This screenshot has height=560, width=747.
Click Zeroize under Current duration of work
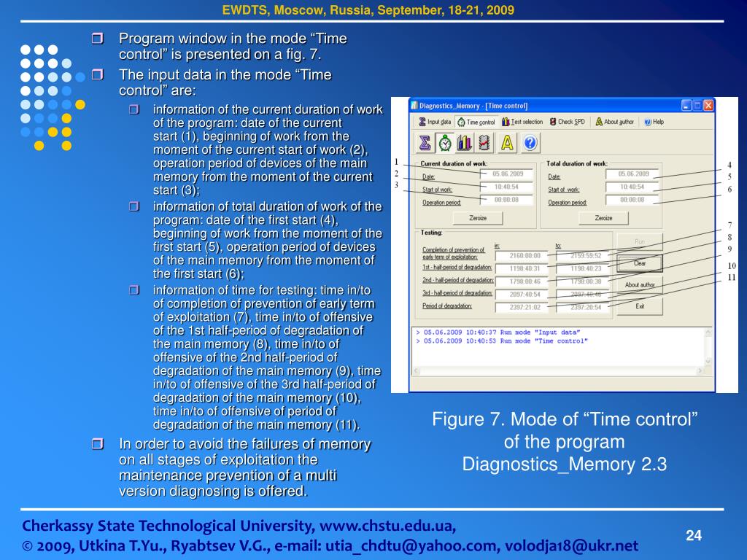point(478,217)
